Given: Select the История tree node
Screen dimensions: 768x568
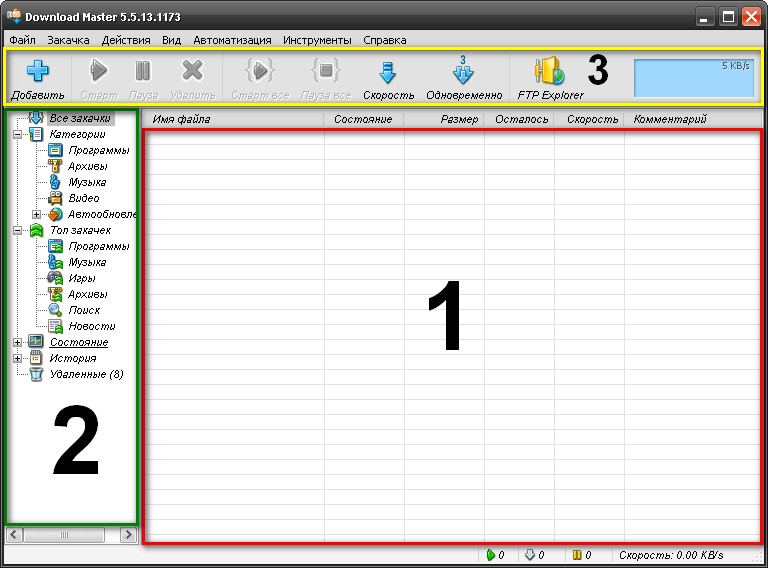Looking at the screenshot, I should point(73,358).
